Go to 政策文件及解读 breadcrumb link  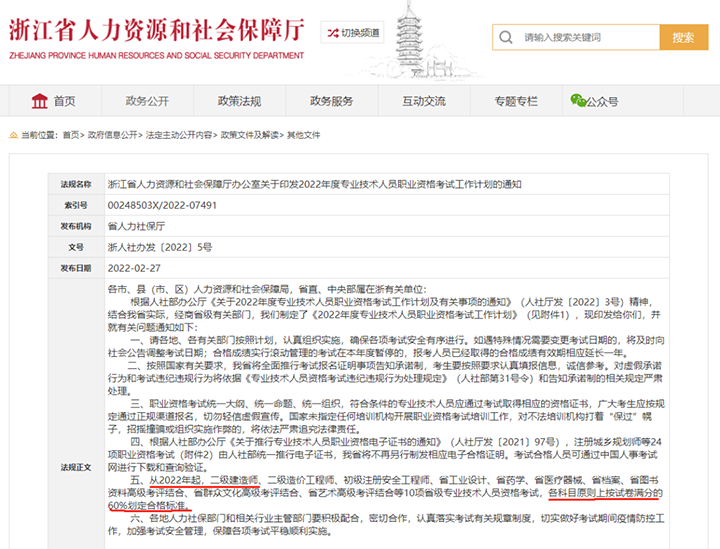tap(250, 135)
